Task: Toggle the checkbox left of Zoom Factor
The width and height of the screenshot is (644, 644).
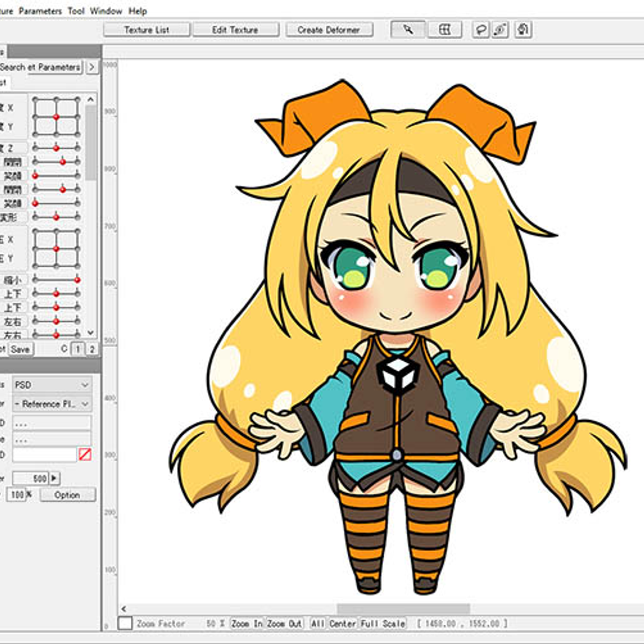Action: (x=125, y=623)
